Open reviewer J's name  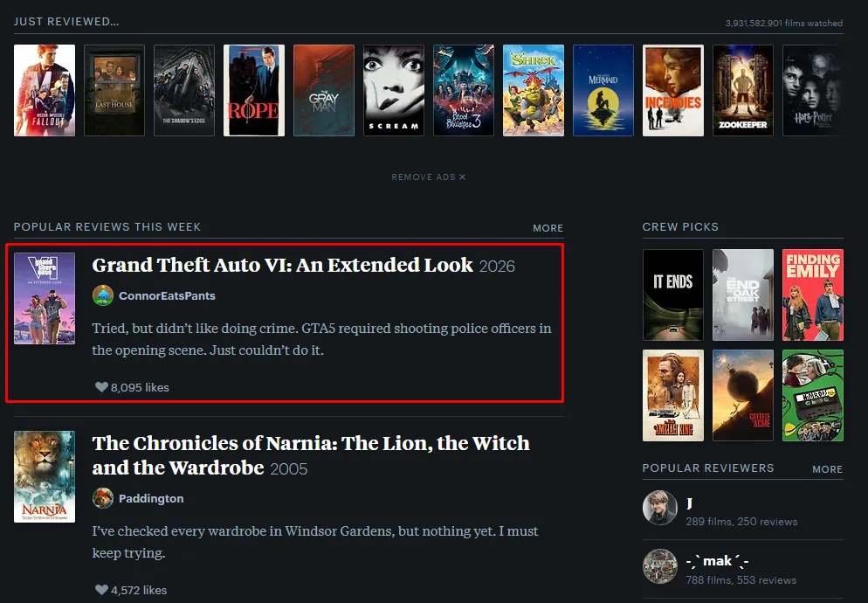point(690,503)
